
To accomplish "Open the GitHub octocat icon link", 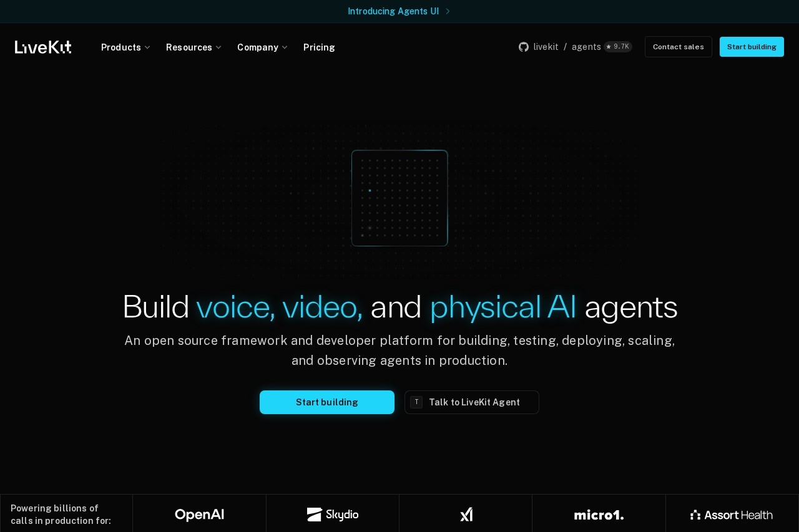I will [524, 47].
